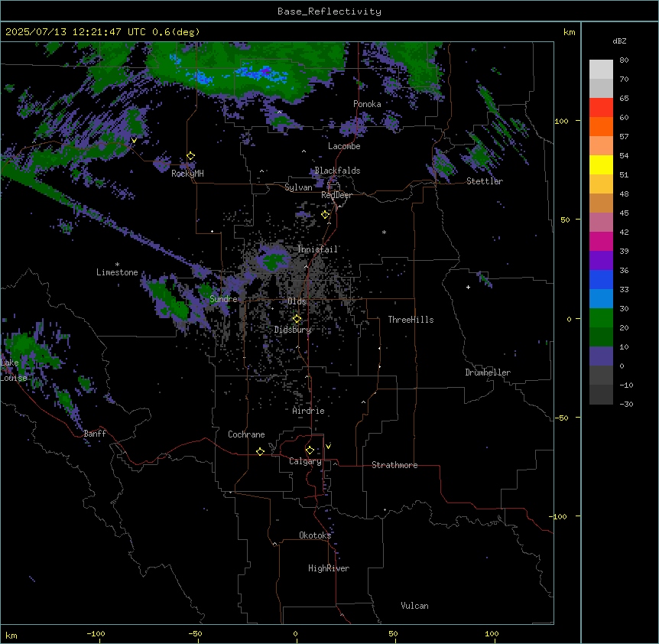Select the Lake Louise label
The width and height of the screenshot is (659, 644).
pyautogui.click(x=14, y=370)
